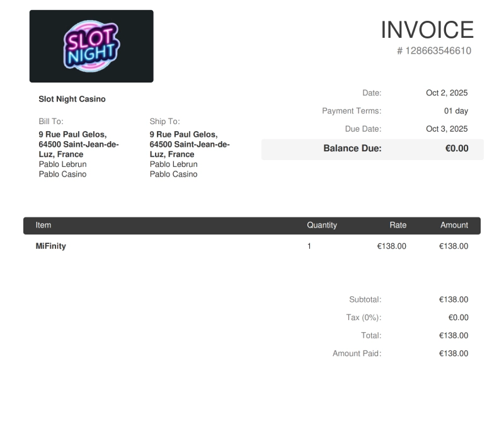The height and width of the screenshot is (443, 504).
Task: Click the Item column header
Action: coord(43,225)
